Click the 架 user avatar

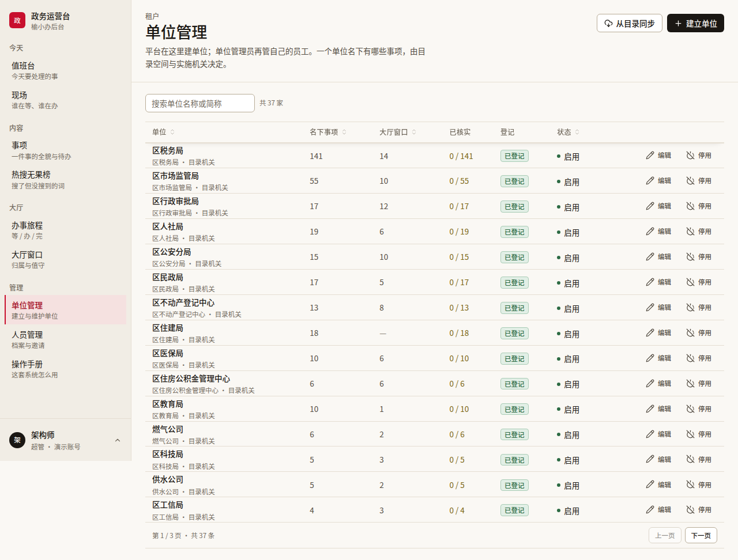[x=17, y=440]
